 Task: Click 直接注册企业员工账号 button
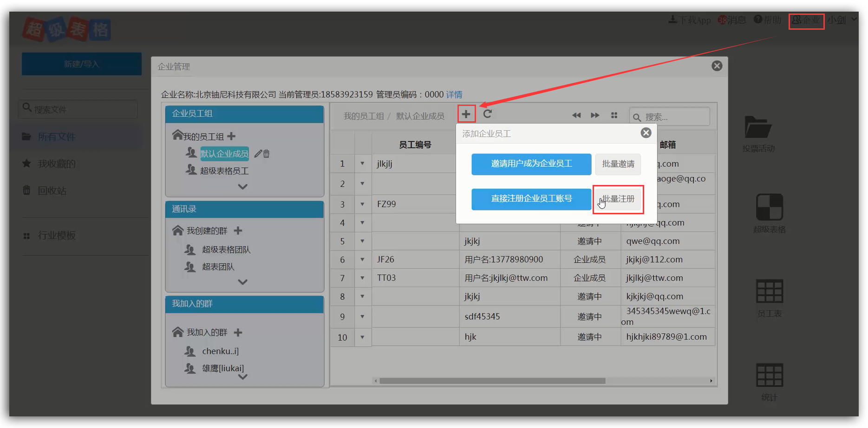pyautogui.click(x=531, y=199)
